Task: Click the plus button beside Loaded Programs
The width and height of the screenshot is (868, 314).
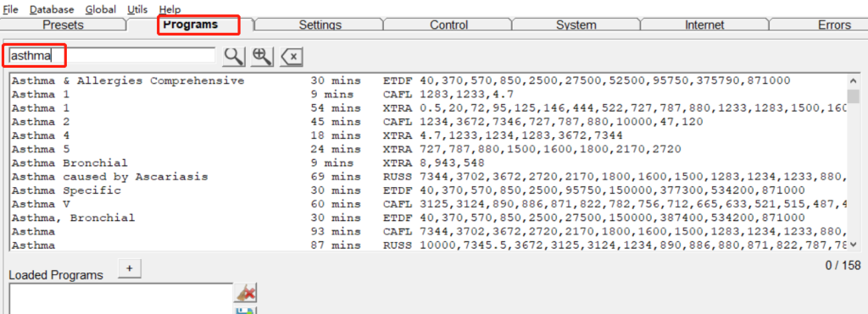Action: tap(130, 268)
